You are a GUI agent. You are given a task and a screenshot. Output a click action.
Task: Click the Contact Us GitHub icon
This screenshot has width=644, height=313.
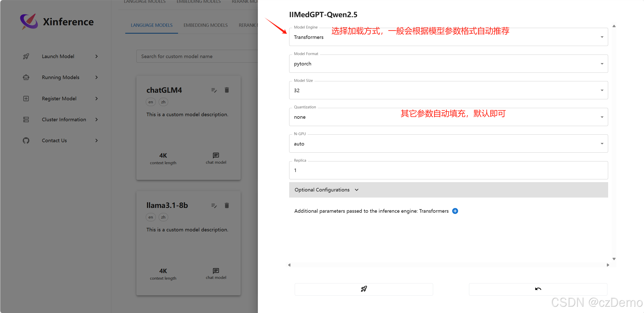point(26,140)
